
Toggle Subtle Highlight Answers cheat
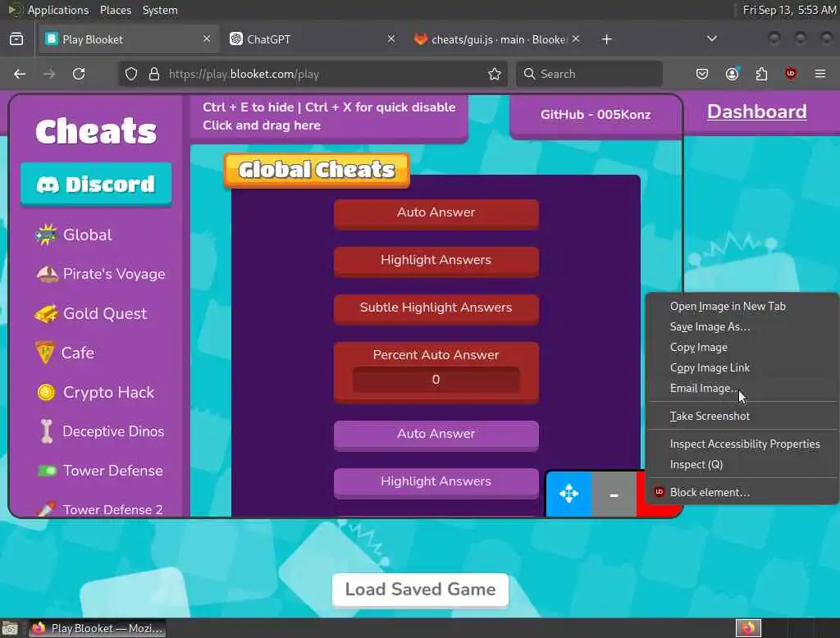436,309
